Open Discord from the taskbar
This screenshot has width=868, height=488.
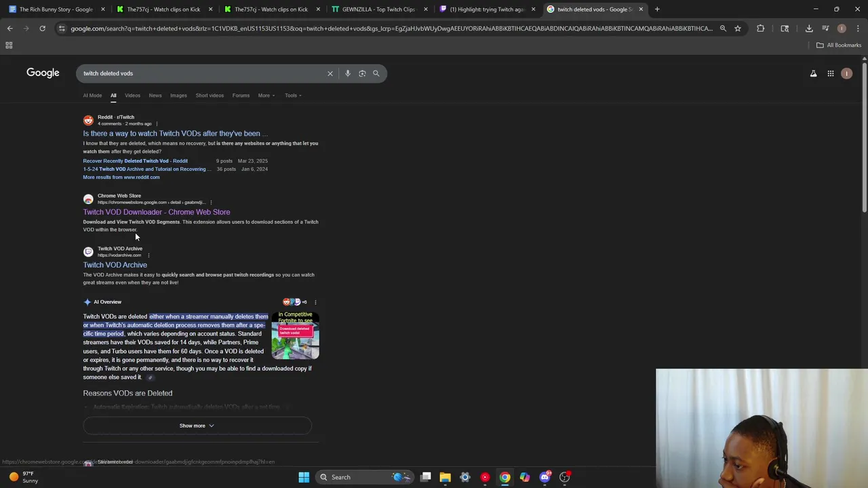545,477
